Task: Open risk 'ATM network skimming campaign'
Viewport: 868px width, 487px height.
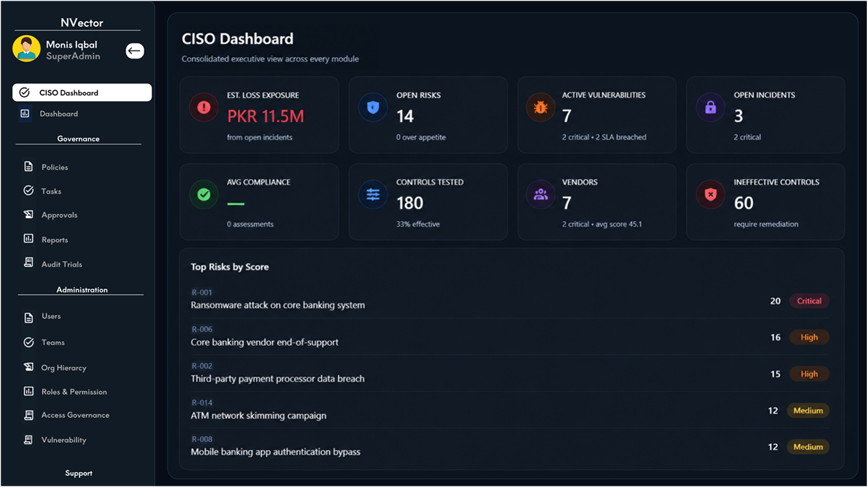Action: [258, 415]
